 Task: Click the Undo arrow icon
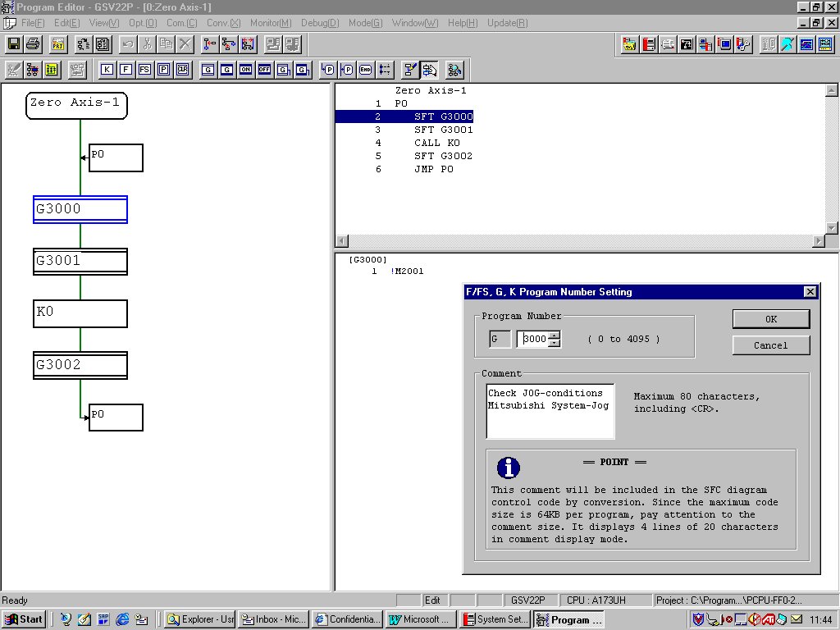(x=127, y=44)
